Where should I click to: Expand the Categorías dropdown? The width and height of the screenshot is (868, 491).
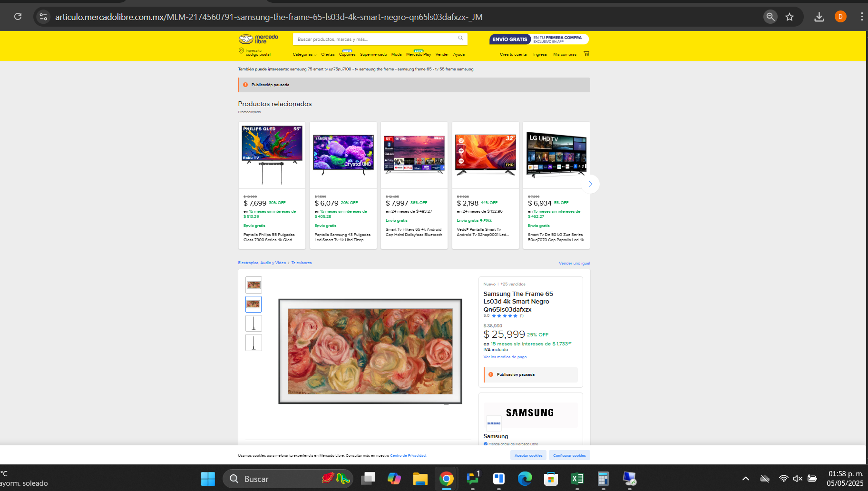click(x=304, y=54)
